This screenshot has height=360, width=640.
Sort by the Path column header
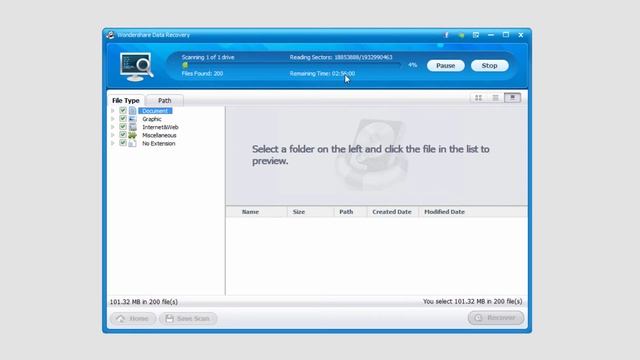coord(346,212)
